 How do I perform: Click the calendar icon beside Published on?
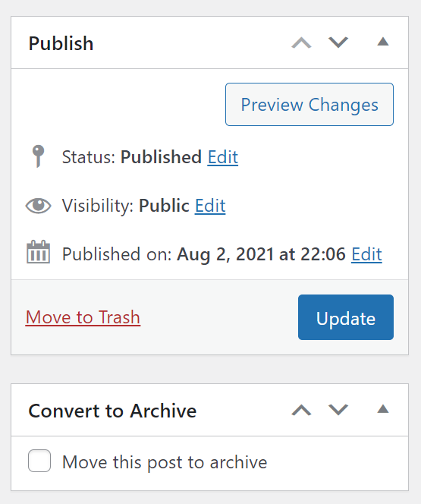point(38,252)
